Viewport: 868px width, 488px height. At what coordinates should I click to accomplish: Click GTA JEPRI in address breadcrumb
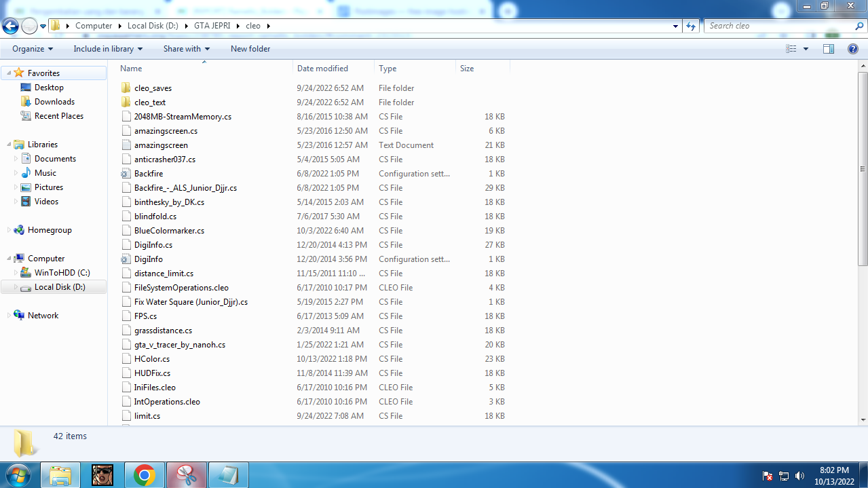pyautogui.click(x=212, y=26)
